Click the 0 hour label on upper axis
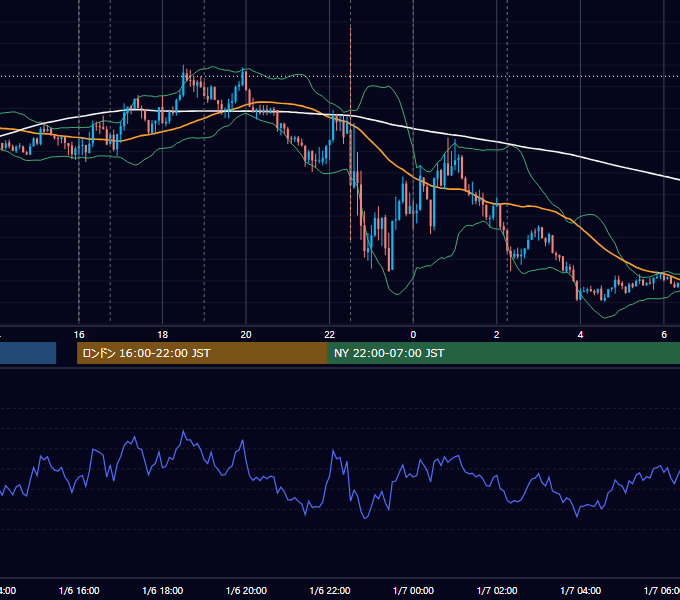Viewport: 680px width, 600px height. [413, 334]
